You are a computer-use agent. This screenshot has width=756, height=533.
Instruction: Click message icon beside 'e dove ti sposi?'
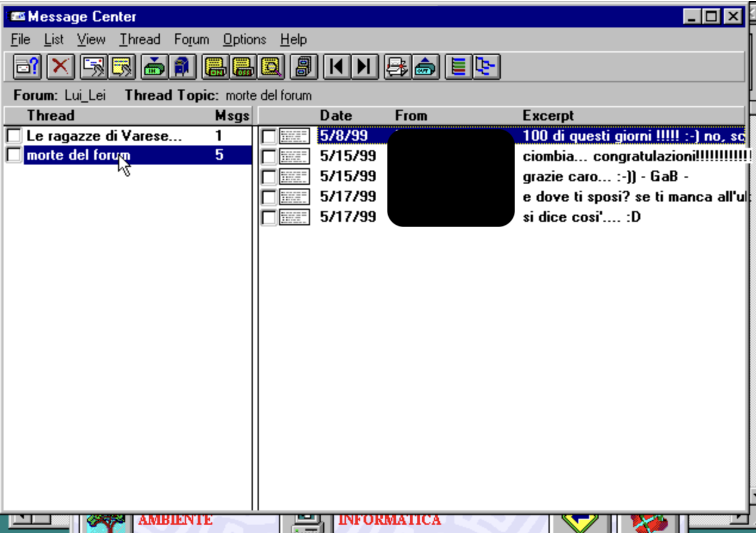[x=295, y=197]
